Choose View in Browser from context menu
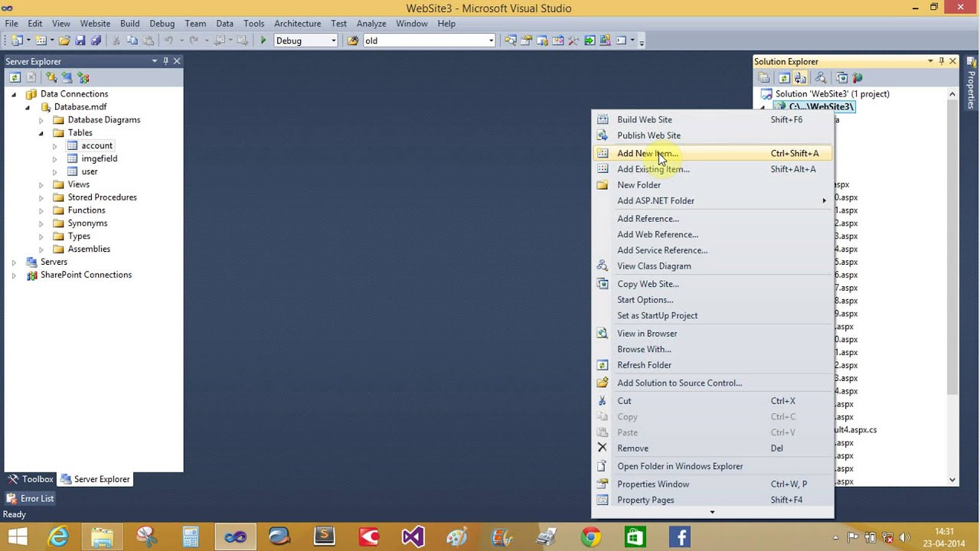This screenshot has height=551, width=980. (x=713, y=333)
